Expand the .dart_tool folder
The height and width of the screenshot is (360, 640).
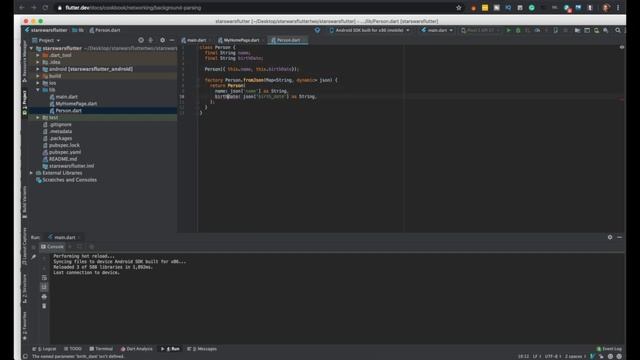point(38,55)
